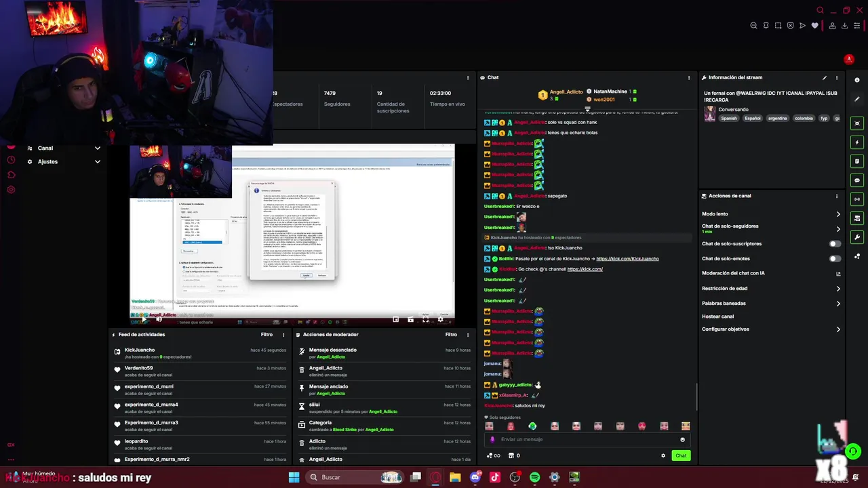Toggle Chat de solo-emotes switch
868x488 pixels.
pyautogui.click(x=835, y=259)
